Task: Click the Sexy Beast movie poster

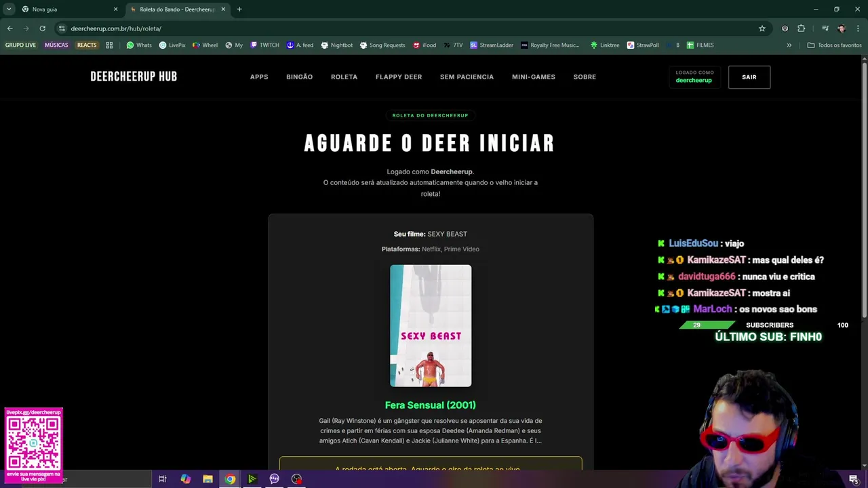Action: [431, 326]
